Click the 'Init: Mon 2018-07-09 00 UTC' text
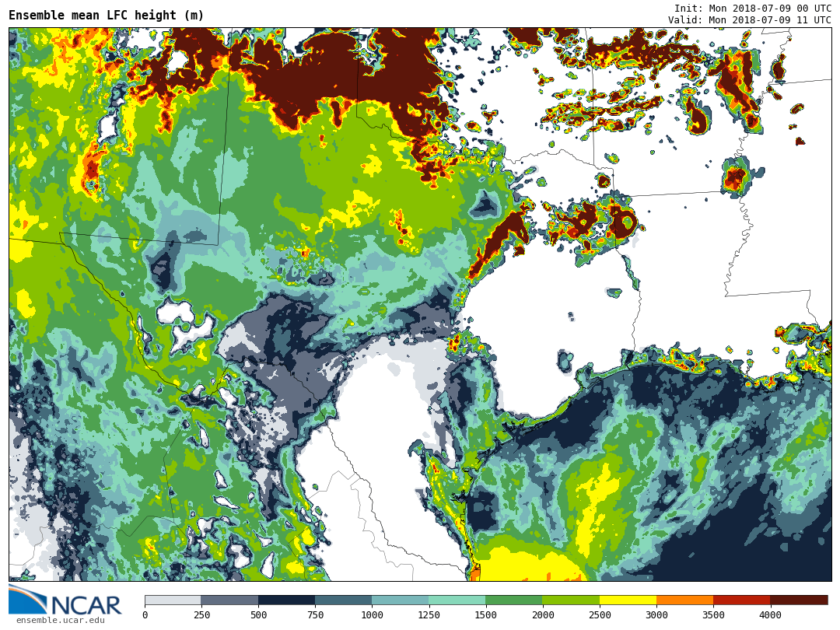The width and height of the screenshot is (840, 630). click(753, 8)
